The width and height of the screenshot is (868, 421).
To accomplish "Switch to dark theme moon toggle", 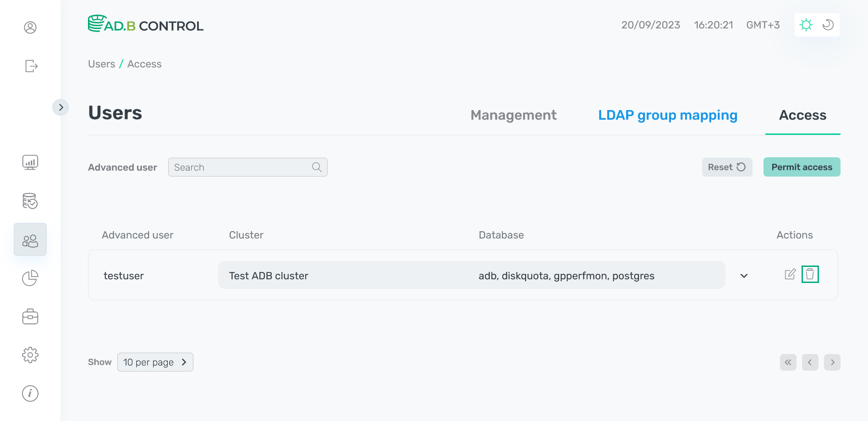I will [828, 25].
